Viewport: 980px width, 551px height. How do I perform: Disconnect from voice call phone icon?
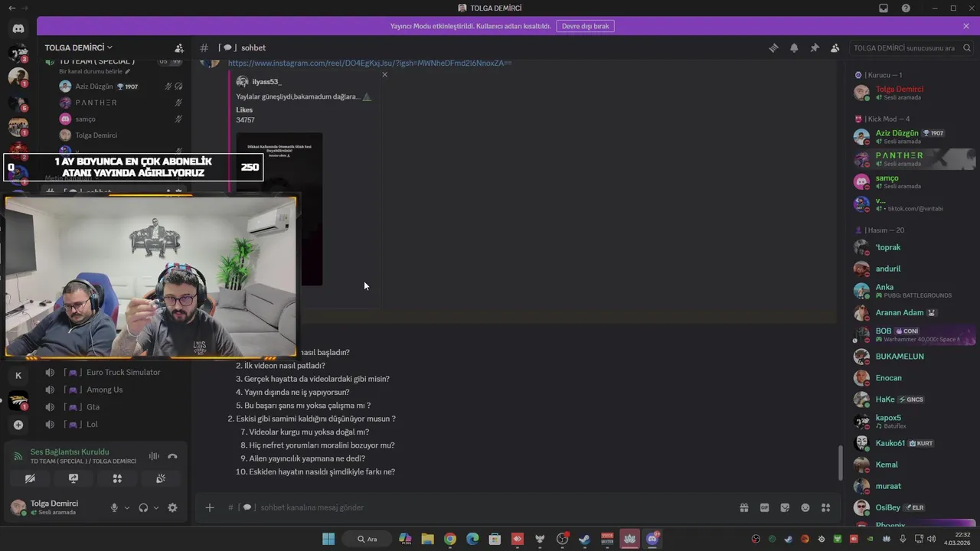[172, 456]
